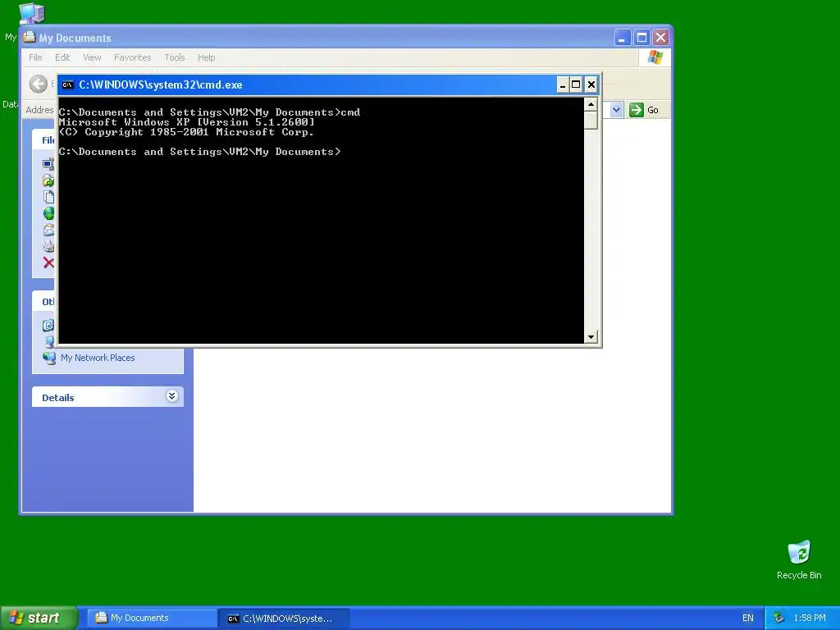This screenshot has height=630, width=840.
Task: Click the Back arrow in My Documents
Action: 39,84
